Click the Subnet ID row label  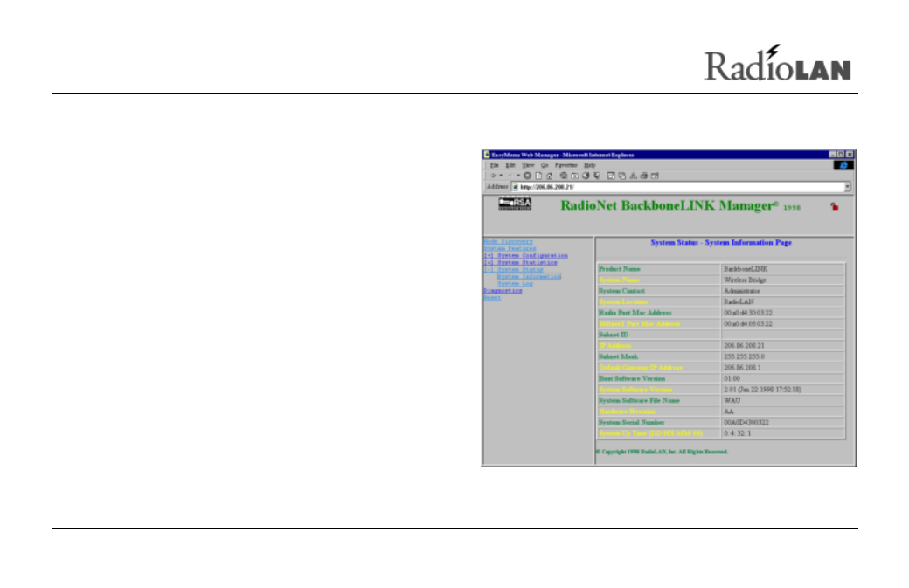tap(614, 335)
